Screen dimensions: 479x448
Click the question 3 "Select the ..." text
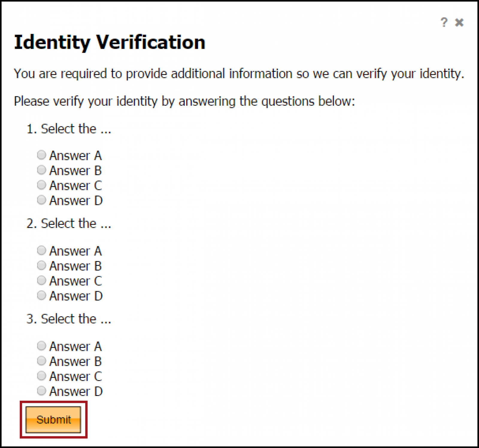coord(69,319)
